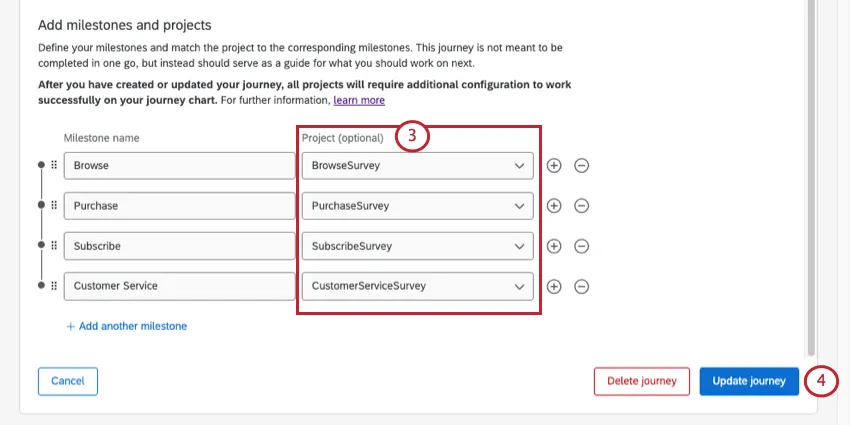Remove the Customer Service milestone row
850x425 pixels.
[581, 286]
